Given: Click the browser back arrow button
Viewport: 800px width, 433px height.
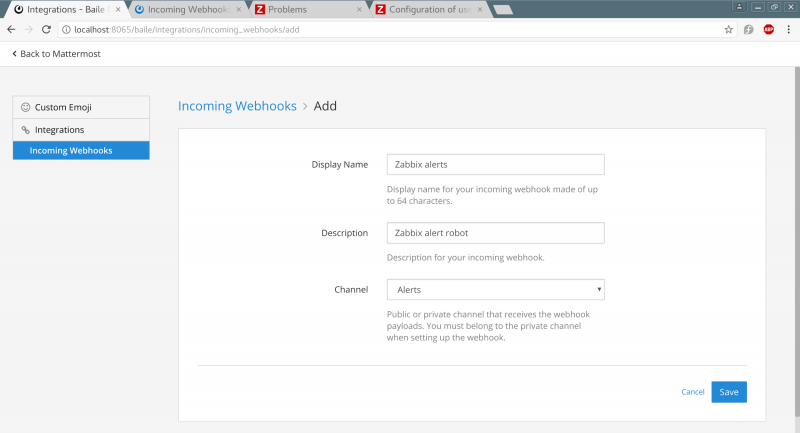Looking at the screenshot, I should coord(11,30).
